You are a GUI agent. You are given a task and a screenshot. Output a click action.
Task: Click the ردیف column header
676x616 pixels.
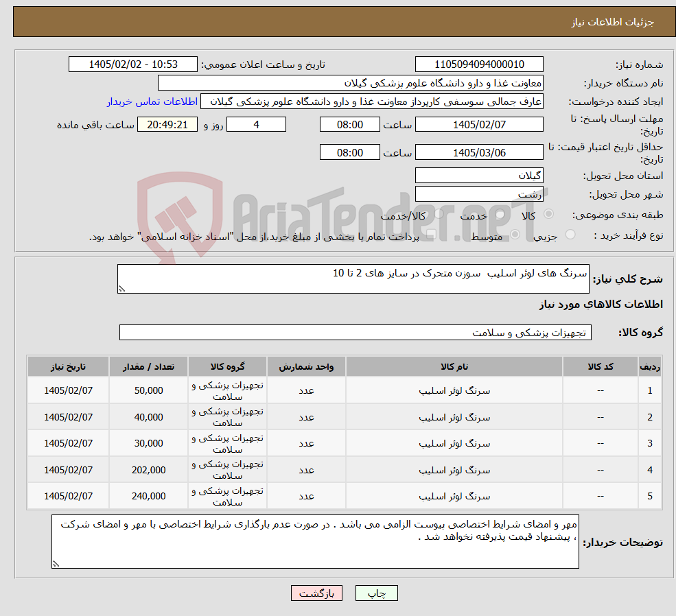click(x=650, y=366)
